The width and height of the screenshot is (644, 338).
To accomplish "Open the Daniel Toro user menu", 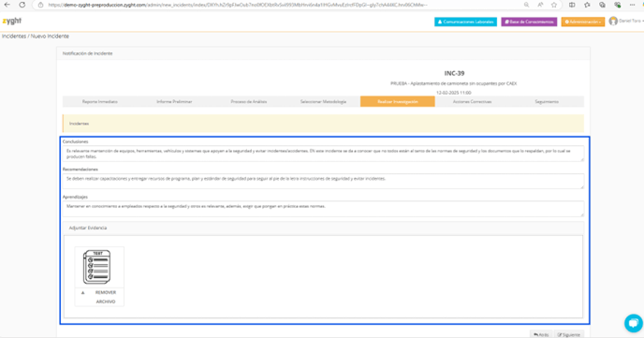I will pyautogui.click(x=626, y=21).
